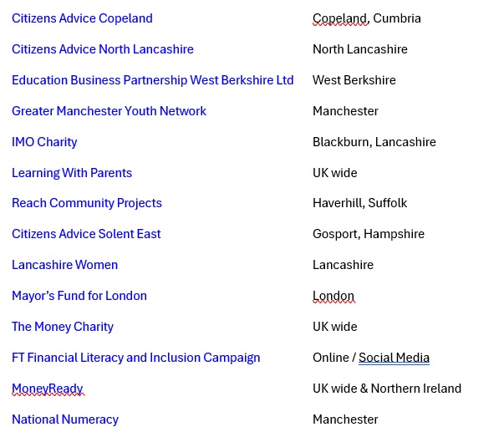Click the IMO Charity link
The width and height of the screenshot is (504, 432).
click(x=44, y=142)
